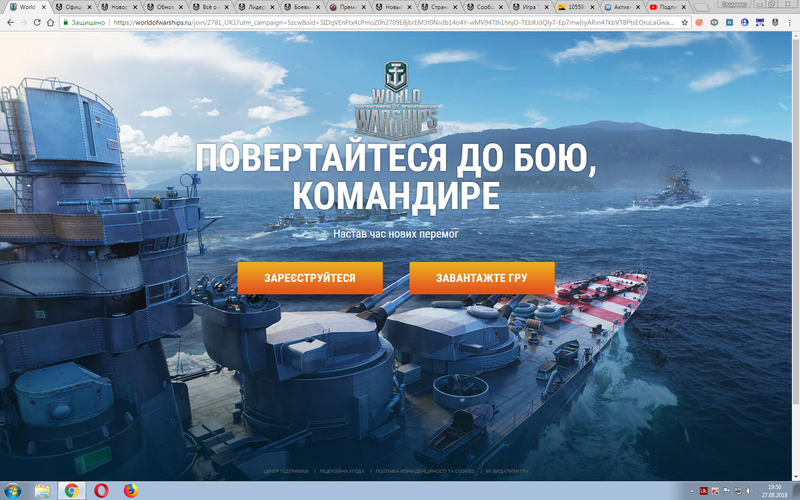Click the Chrome taskbar icon
The height and width of the screenshot is (500, 800).
(x=71, y=491)
